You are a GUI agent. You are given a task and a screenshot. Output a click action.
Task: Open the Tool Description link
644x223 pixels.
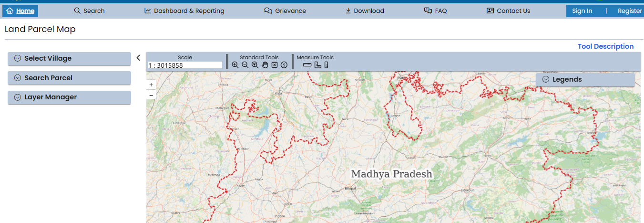pos(605,46)
